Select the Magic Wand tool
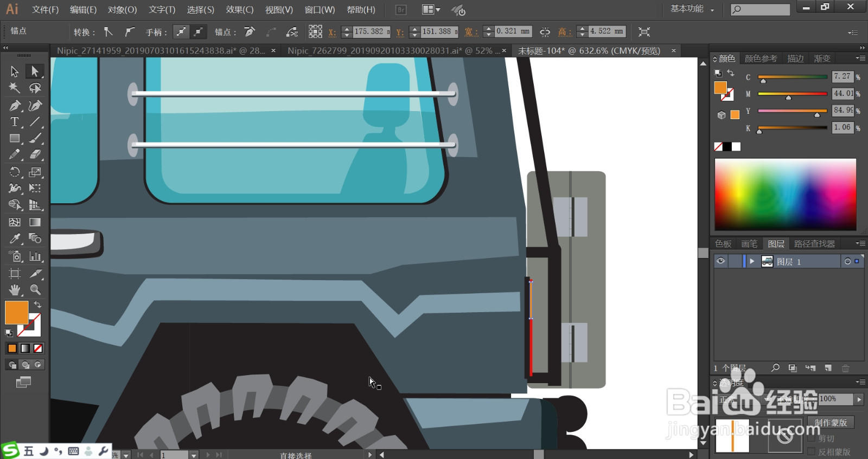868x459 pixels. click(15, 88)
